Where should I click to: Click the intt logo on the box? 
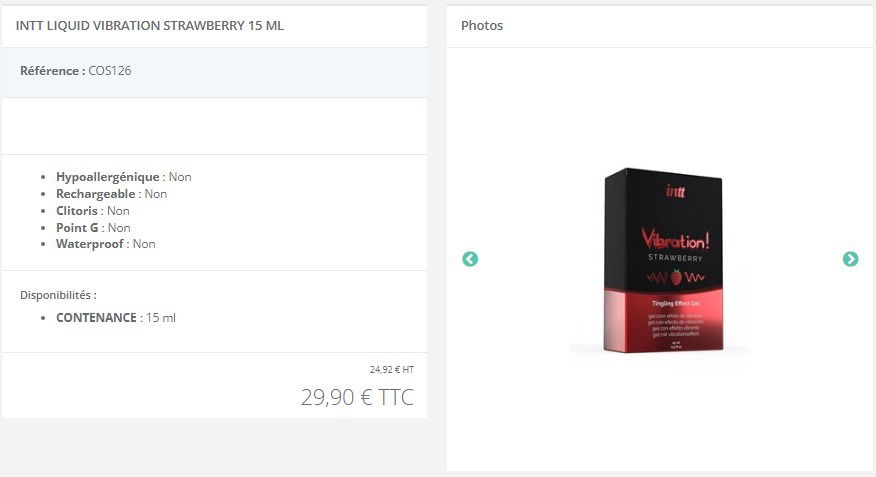pyautogui.click(x=675, y=192)
